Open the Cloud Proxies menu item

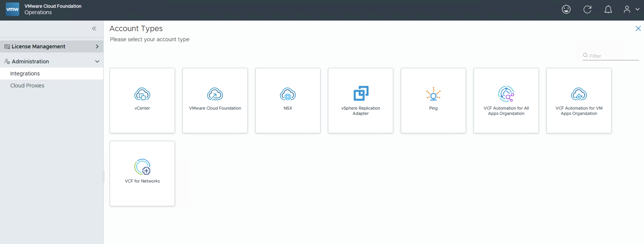point(27,86)
